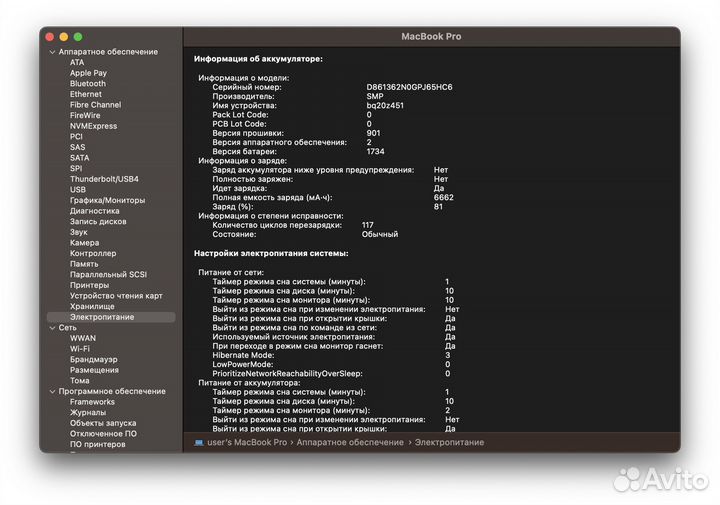Screen dimensions: 720x505
Task: Click cycle count value 117
Action: 367,225
